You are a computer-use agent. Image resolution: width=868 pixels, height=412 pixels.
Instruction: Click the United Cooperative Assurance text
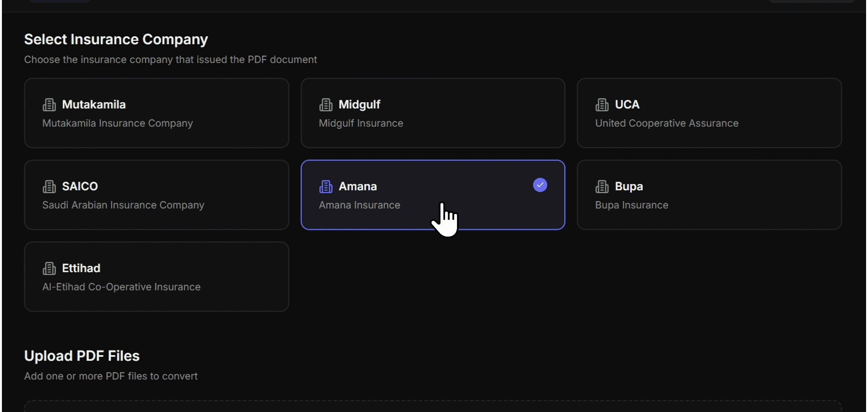pos(667,123)
